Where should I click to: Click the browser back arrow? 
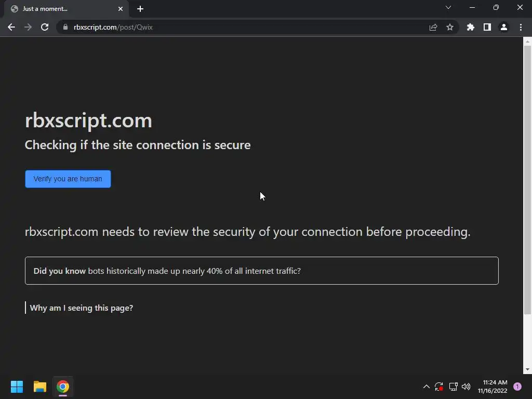(x=11, y=27)
